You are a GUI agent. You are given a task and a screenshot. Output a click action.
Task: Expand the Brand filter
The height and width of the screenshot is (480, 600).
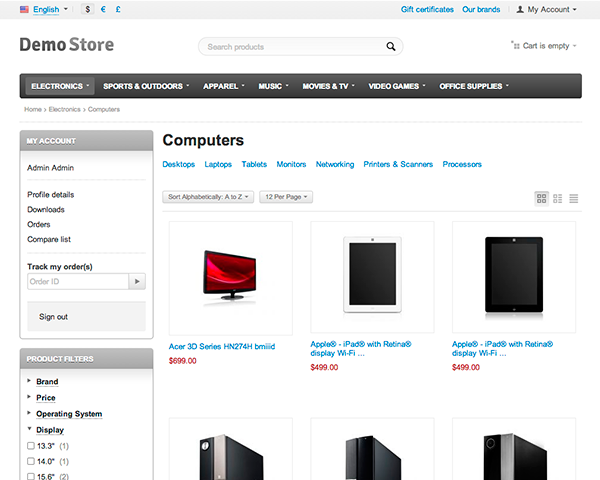[x=47, y=381]
